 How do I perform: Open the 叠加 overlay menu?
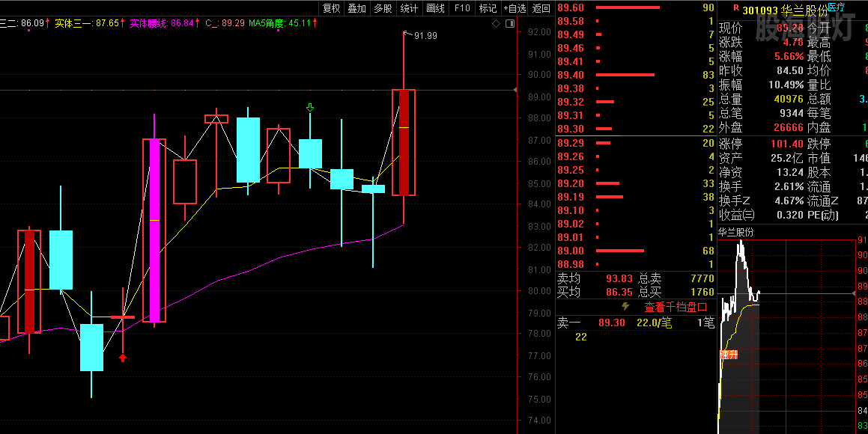tap(357, 8)
